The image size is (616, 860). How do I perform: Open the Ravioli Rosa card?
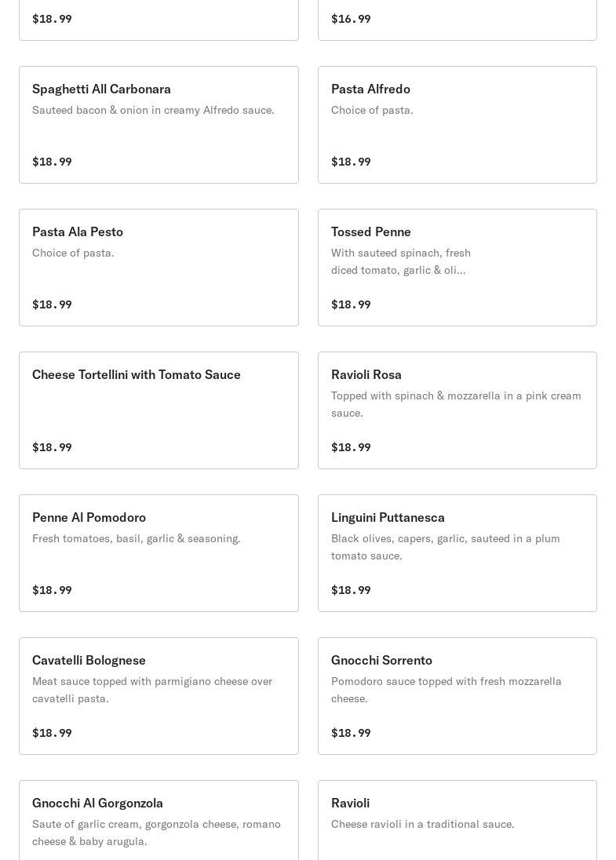click(457, 410)
